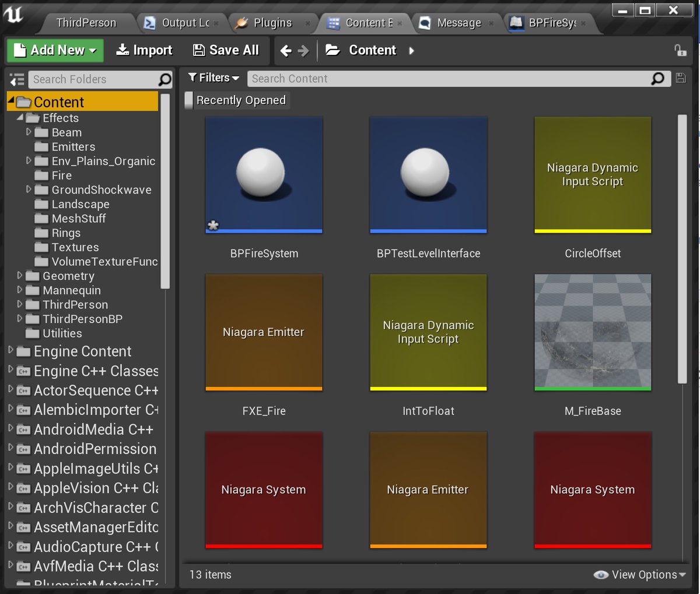Select the Rings folder
This screenshot has height=594, width=700.
(x=66, y=233)
